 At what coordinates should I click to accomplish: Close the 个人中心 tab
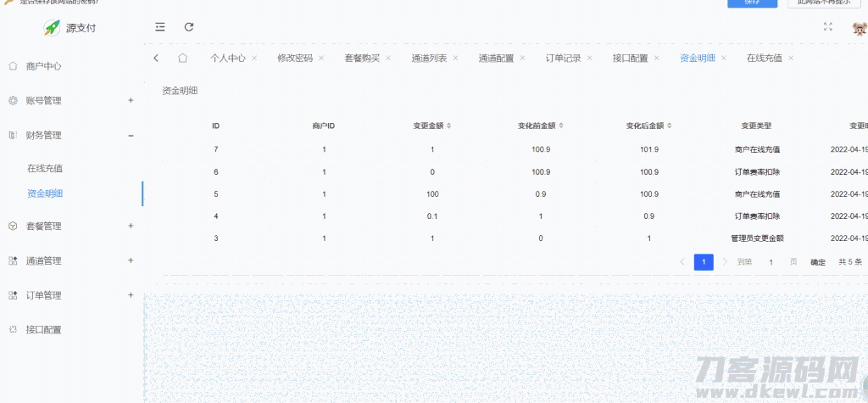254,58
